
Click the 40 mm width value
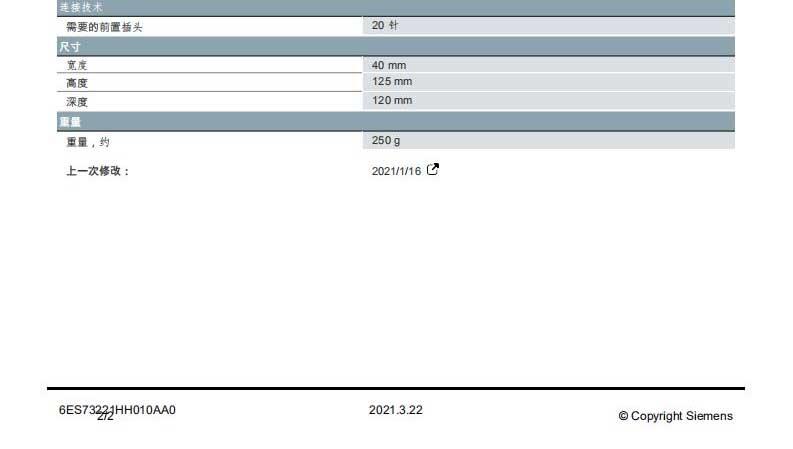pos(389,65)
